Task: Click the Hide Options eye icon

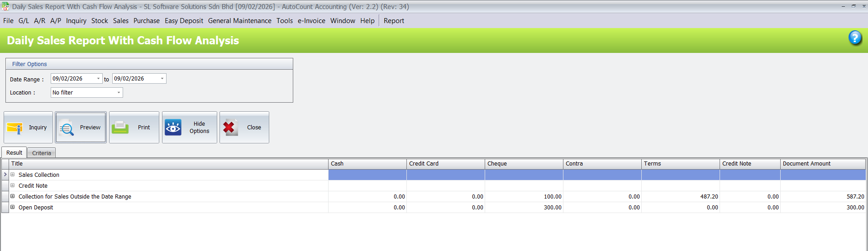Action: [173, 128]
